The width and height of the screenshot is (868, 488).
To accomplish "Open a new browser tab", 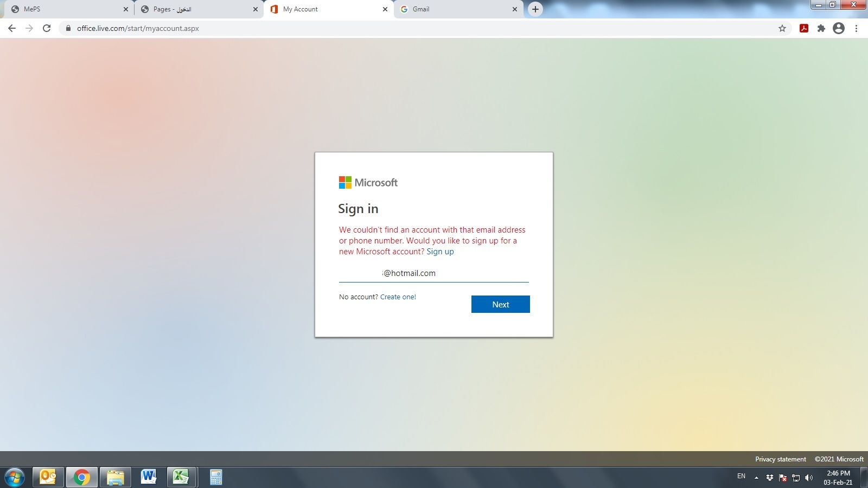I will click(535, 9).
